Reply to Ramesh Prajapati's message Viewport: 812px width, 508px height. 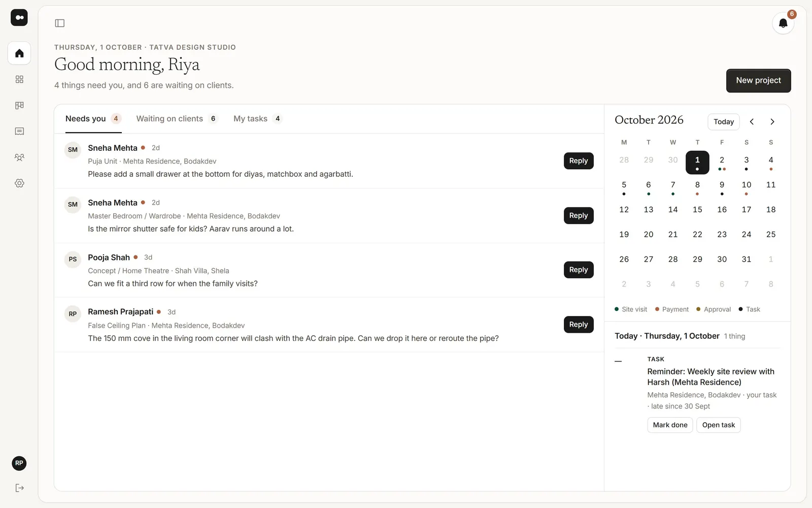coord(579,325)
